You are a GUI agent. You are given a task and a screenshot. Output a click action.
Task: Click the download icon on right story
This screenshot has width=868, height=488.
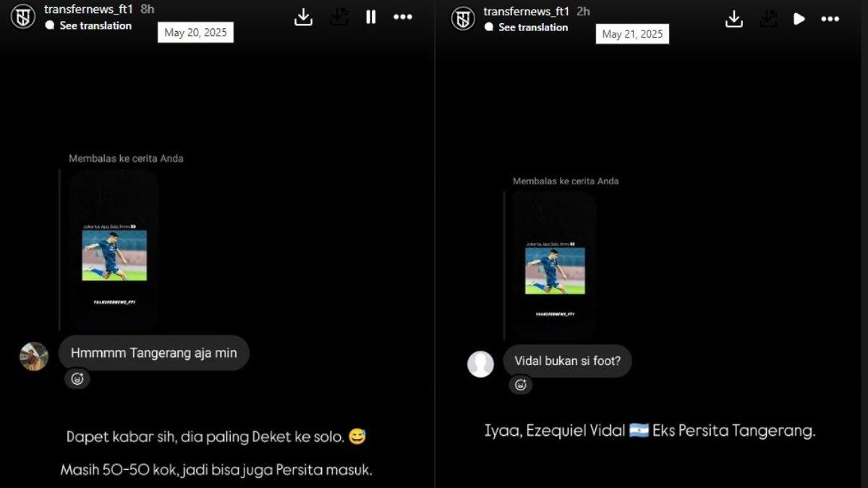pyautogui.click(x=734, y=19)
